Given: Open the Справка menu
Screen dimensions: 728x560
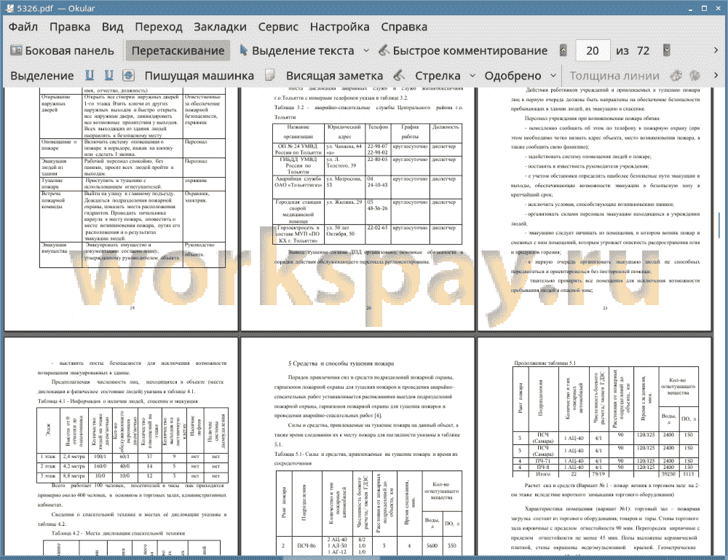Looking at the screenshot, I should (404, 27).
